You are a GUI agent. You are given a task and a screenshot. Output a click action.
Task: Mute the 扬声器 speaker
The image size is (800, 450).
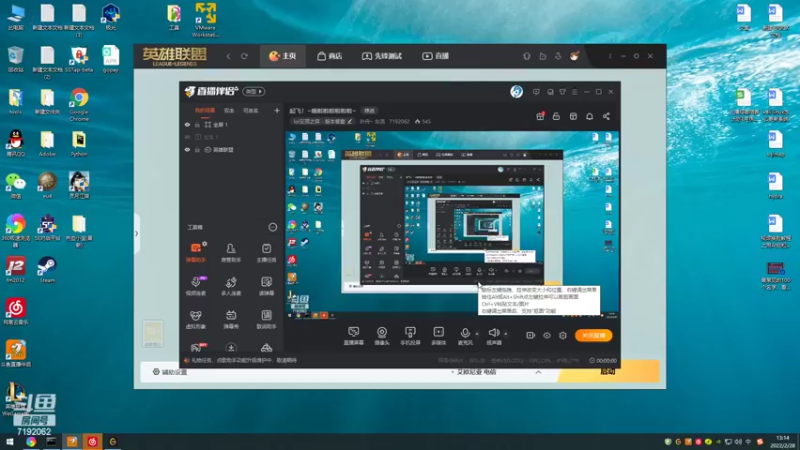(x=493, y=336)
